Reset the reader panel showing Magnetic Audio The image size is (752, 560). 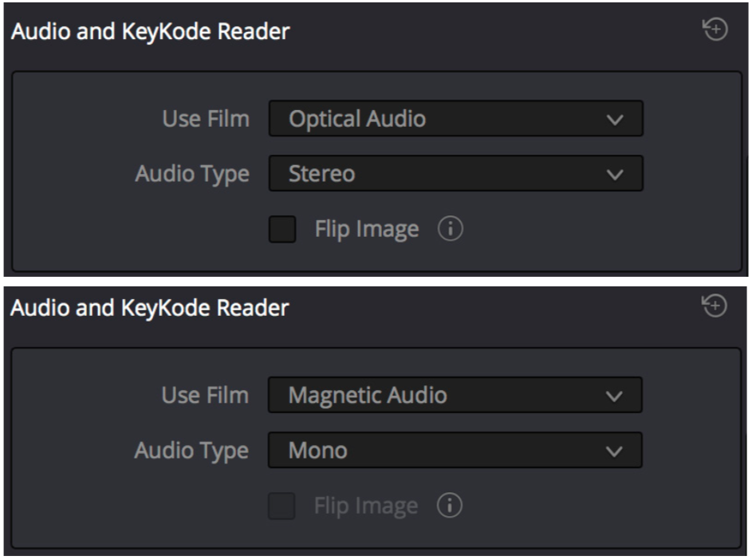pos(714,306)
